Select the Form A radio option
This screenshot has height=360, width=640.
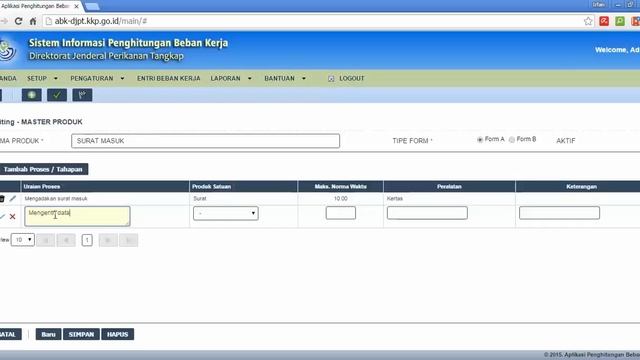(480, 140)
